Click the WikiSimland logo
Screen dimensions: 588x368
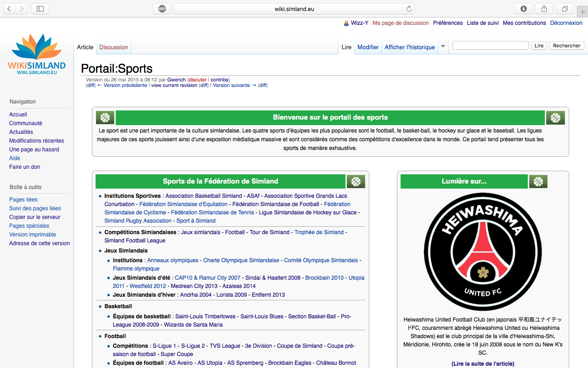(37, 54)
